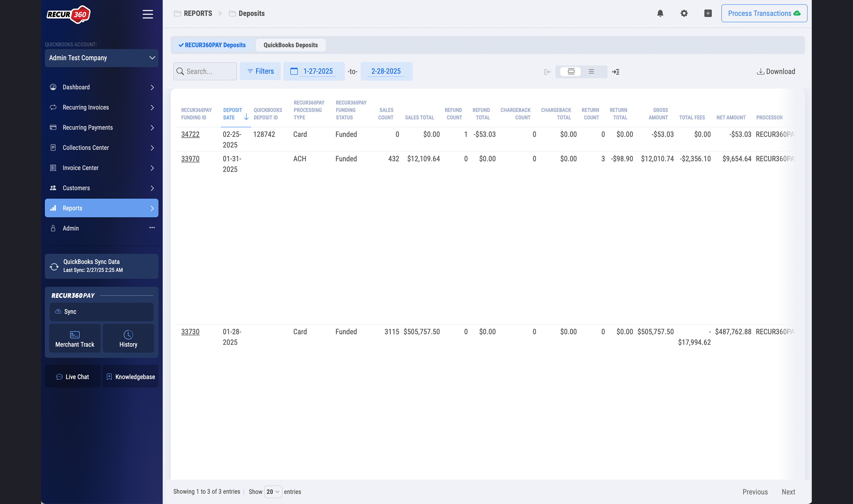Change the show 20 entries dropdown

pos(273,492)
